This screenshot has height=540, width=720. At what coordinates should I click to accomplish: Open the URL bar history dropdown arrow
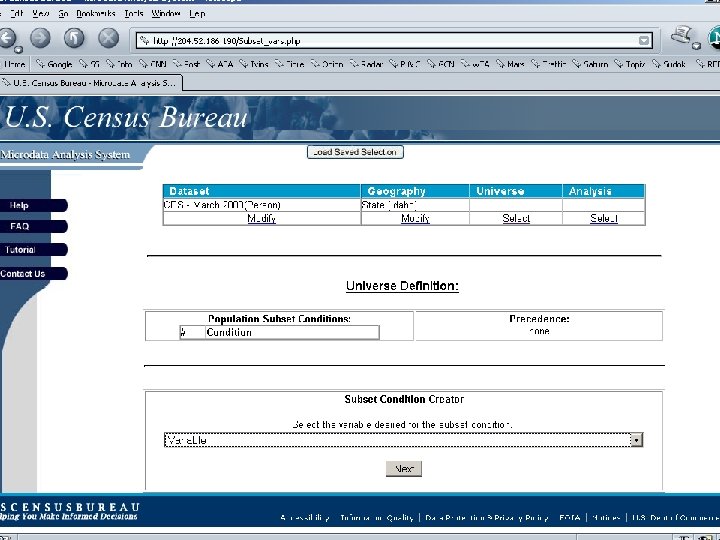pyautogui.click(x=644, y=41)
